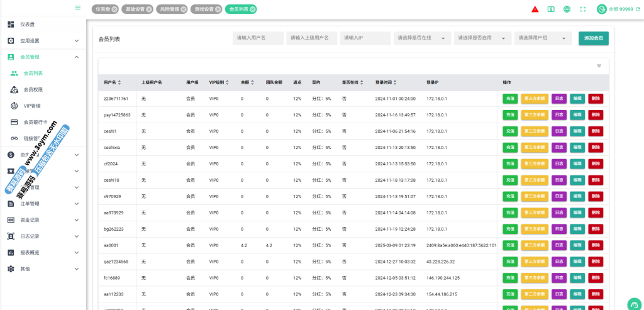Screen dimensions: 644x310
Task: Collapse the sidebar with the hamburger icon
Action: [x=77, y=8]
